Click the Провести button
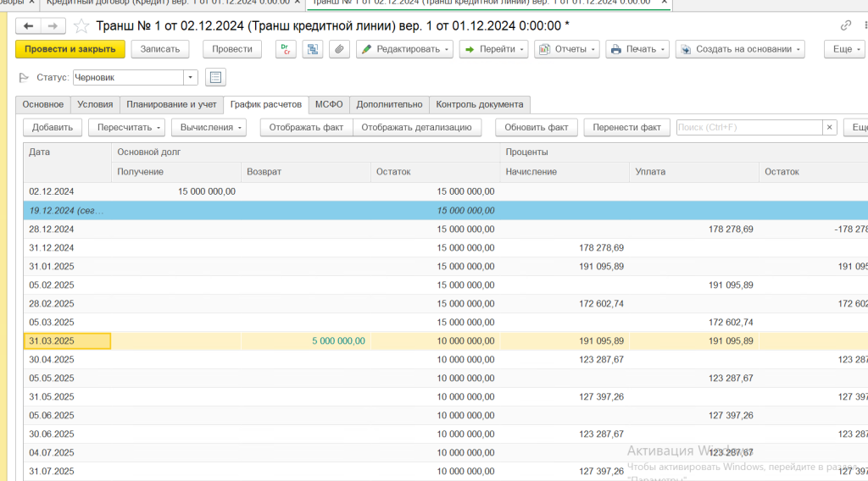 pyautogui.click(x=232, y=49)
